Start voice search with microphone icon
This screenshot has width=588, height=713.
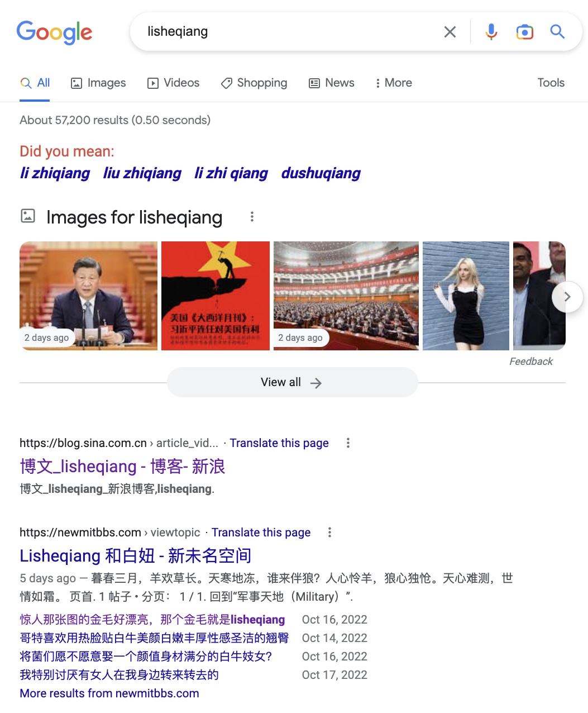tap(491, 32)
